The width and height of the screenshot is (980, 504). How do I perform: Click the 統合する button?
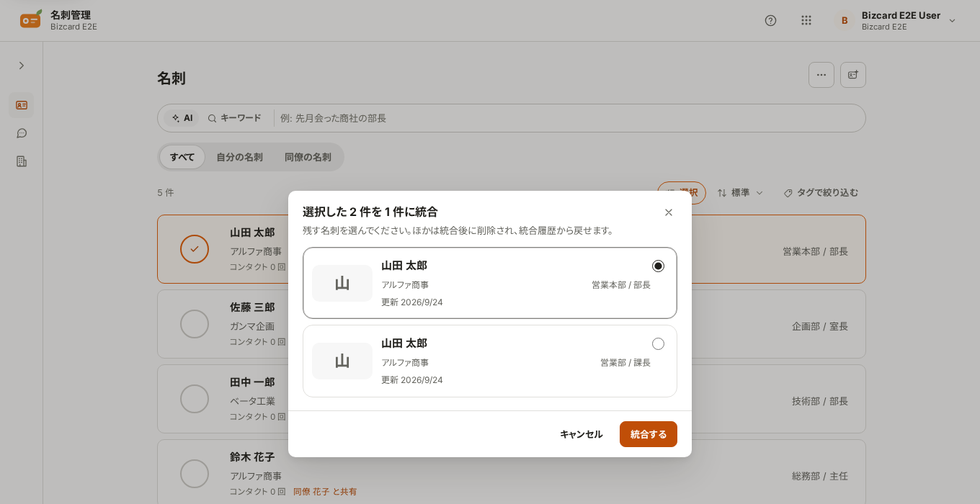(x=649, y=434)
